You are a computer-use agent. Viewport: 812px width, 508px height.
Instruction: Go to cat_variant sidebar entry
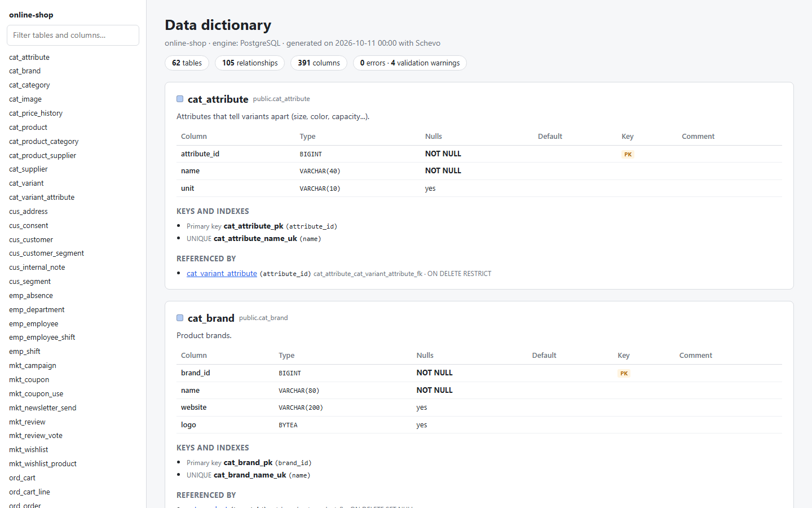27,183
